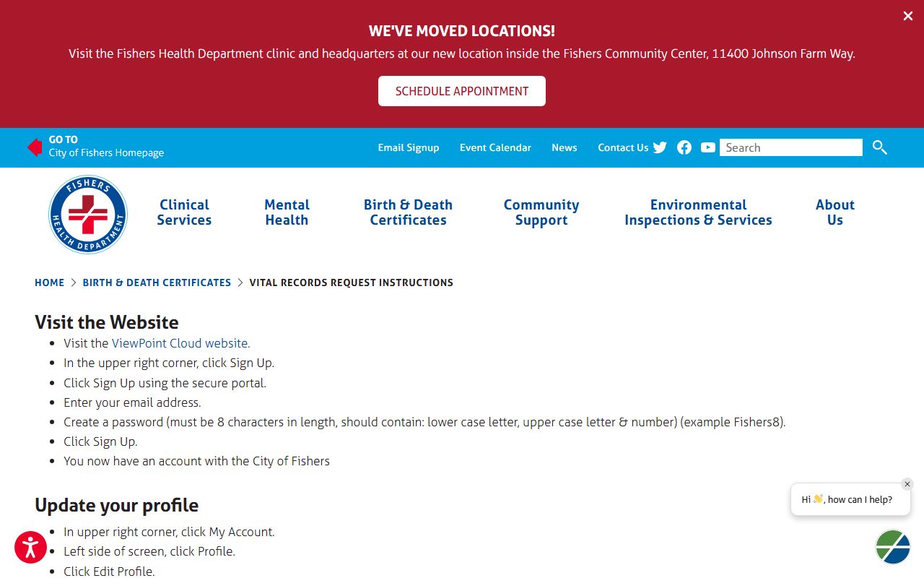
Task: Close the moved locations banner
Action: tap(908, 16)
